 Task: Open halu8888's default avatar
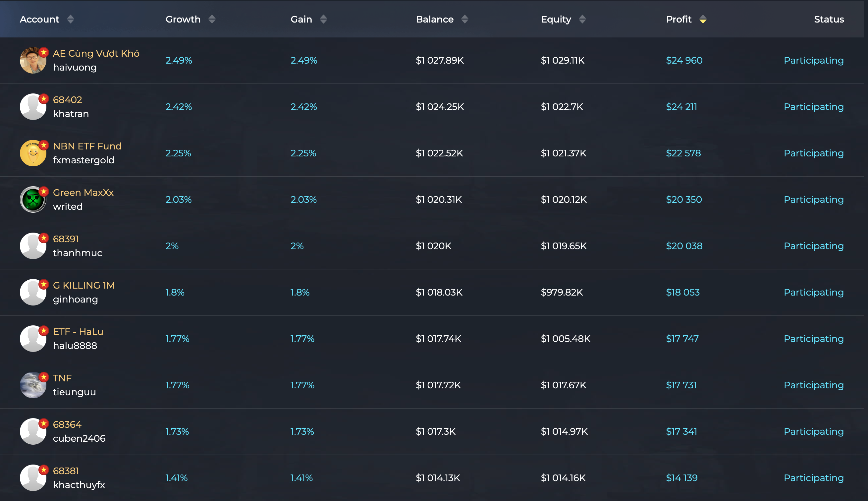[33, 339]
